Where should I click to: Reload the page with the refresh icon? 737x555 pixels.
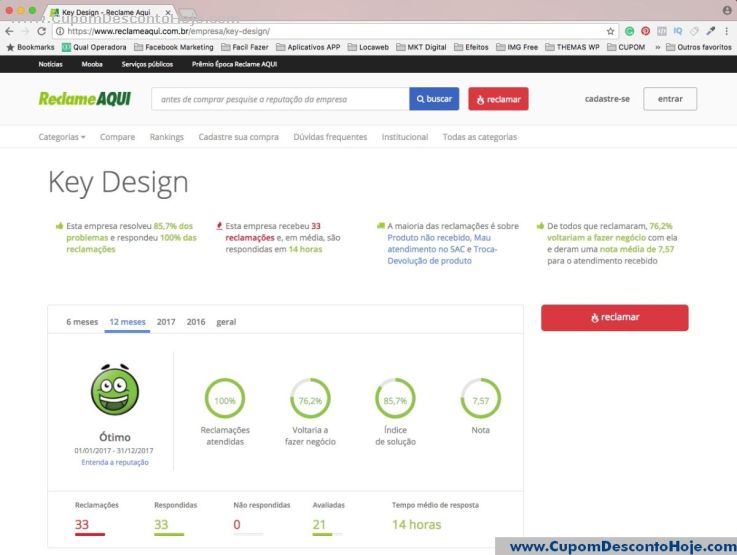point(41,31)
